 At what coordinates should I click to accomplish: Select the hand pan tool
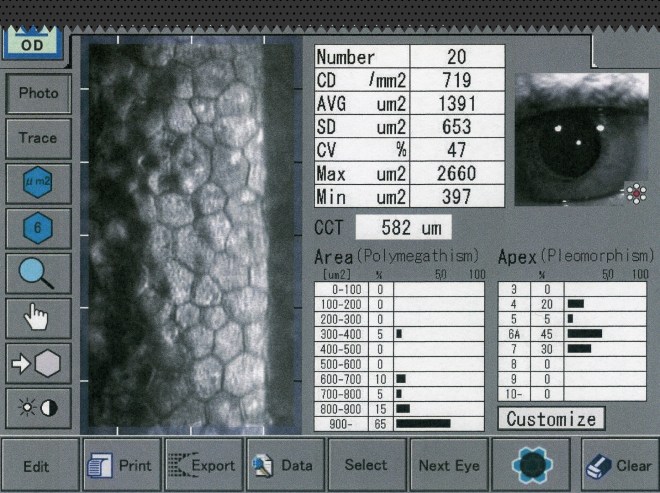pos(38,318)
